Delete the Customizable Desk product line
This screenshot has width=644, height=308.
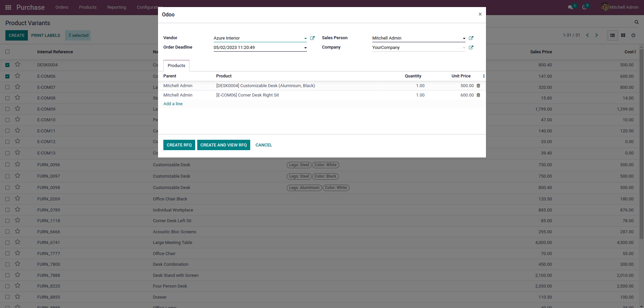478,86
